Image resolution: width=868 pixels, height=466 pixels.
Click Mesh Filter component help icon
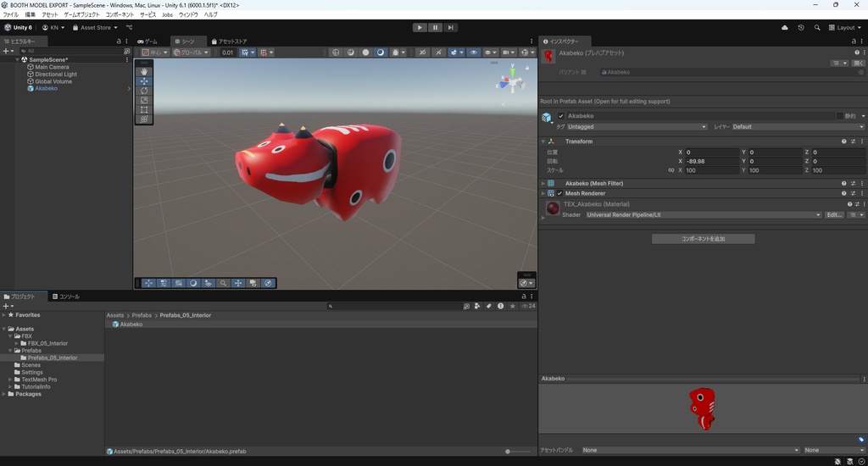(x=843, y=184)
